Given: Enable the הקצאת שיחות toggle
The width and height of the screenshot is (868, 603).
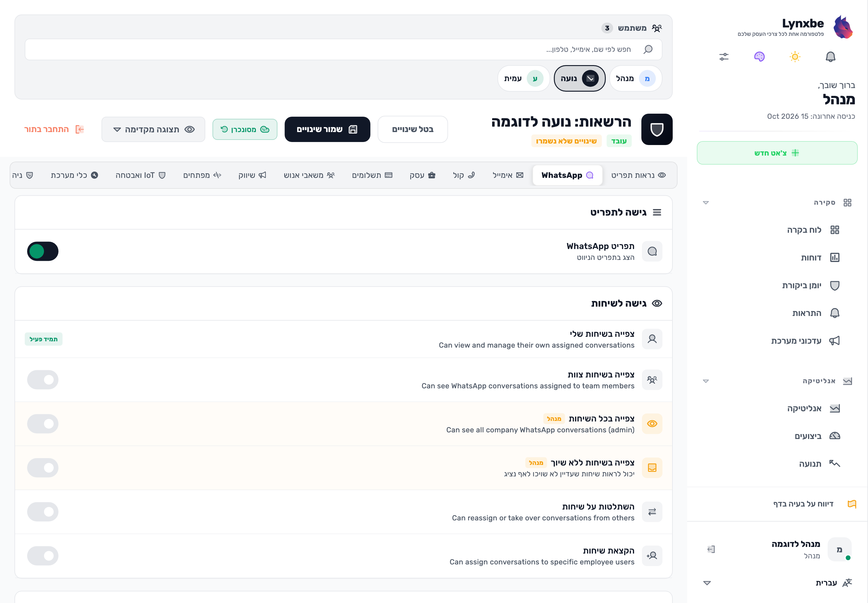Looking at the screenshot, I should point(43,555).
